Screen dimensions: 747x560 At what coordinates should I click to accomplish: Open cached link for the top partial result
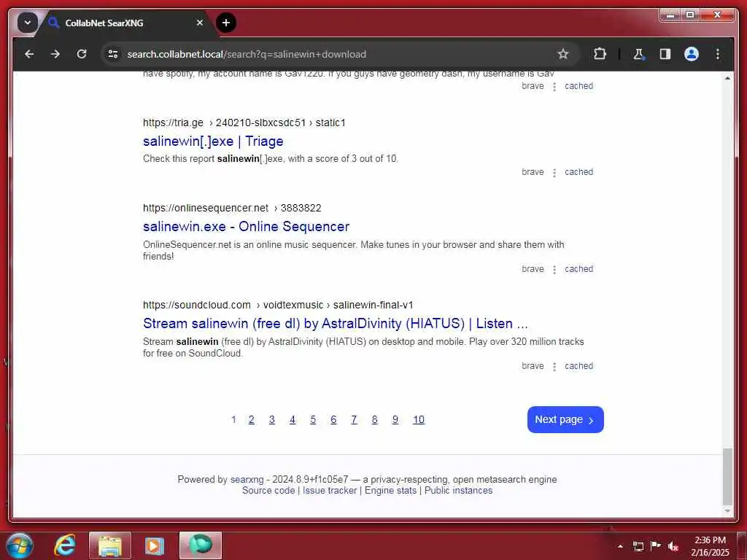(578, 86)
